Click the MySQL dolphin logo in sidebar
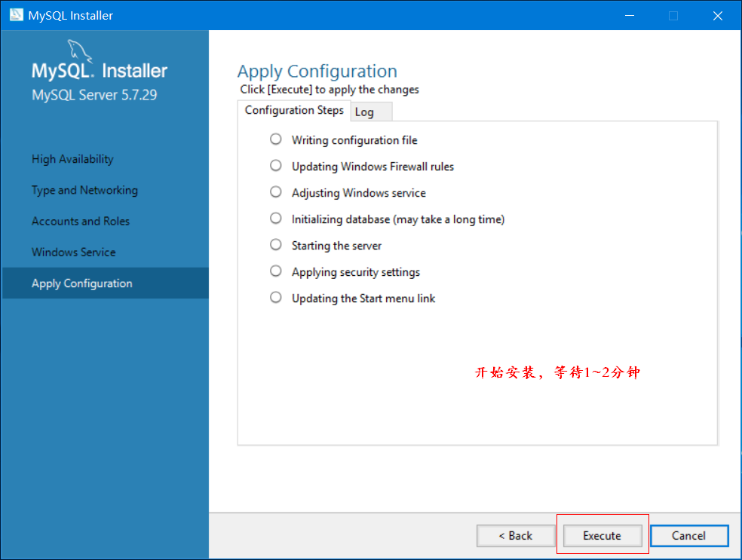 pos(79,51)
